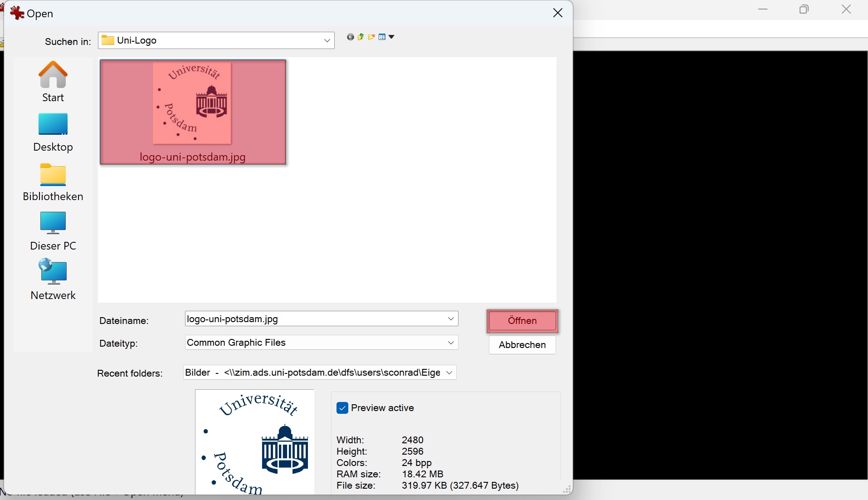The width and height of the screenshot is (868, 500).
Task: Open the Recent folders dropdown
Action: coord(320,373)
